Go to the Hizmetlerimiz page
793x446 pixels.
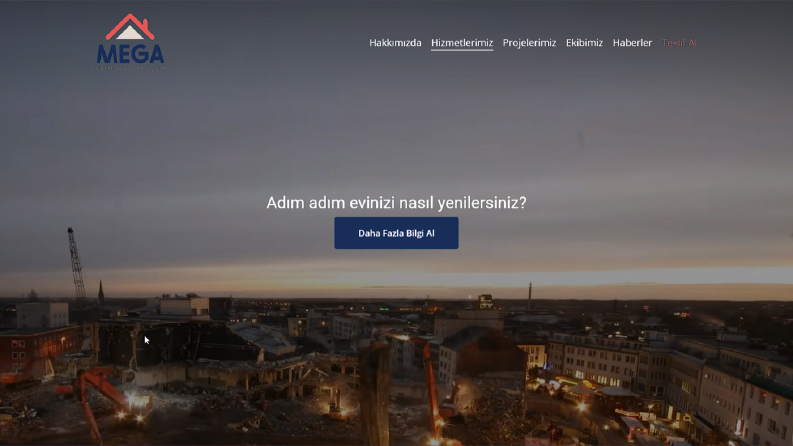(x=462, y=43)
